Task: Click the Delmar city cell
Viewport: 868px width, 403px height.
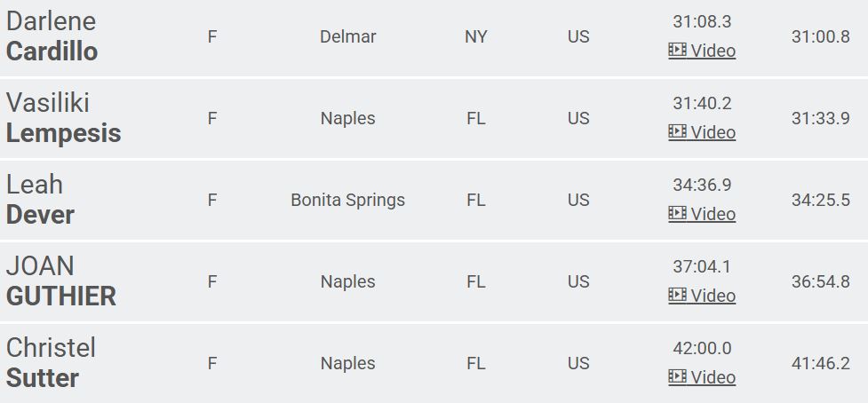Action: pos(347,36)
